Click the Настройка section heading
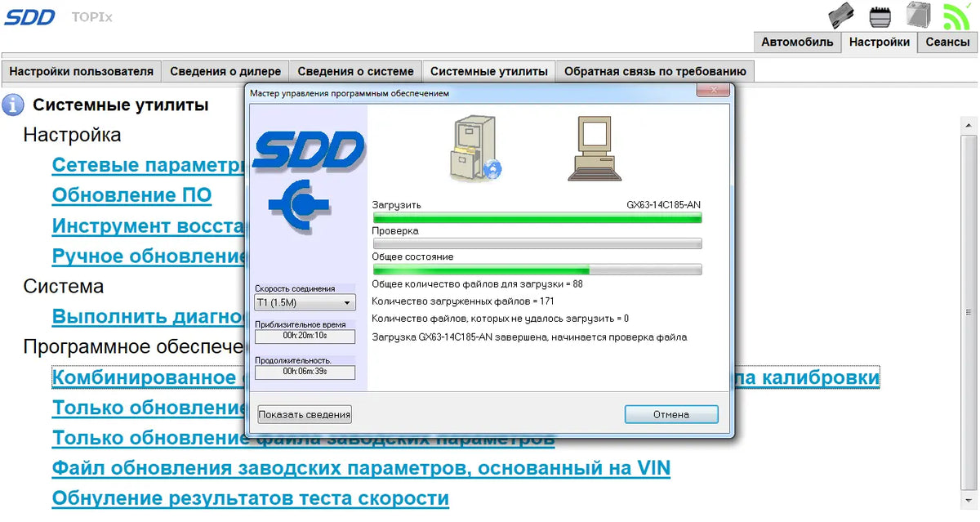This screenshot has width=980, height=522. [72, 135]
